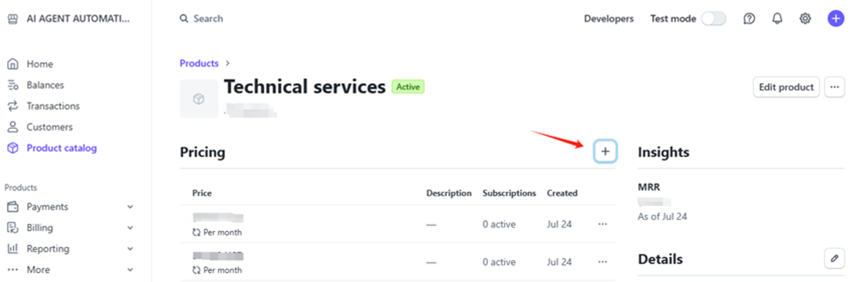Open settings gear icon
Image resolution: width=868 pixels, height=282 pixels.
click(805, 19)
